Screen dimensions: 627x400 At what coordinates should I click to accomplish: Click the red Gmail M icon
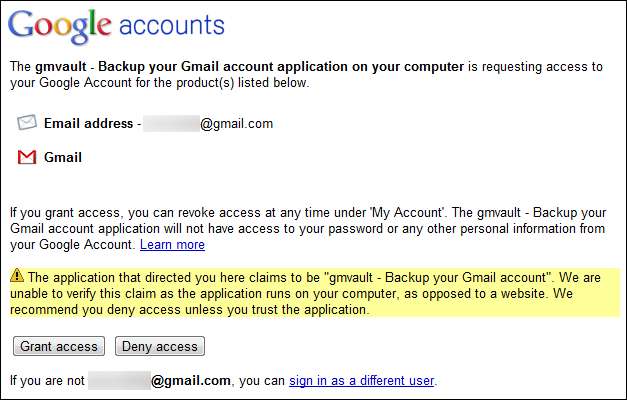27,157
